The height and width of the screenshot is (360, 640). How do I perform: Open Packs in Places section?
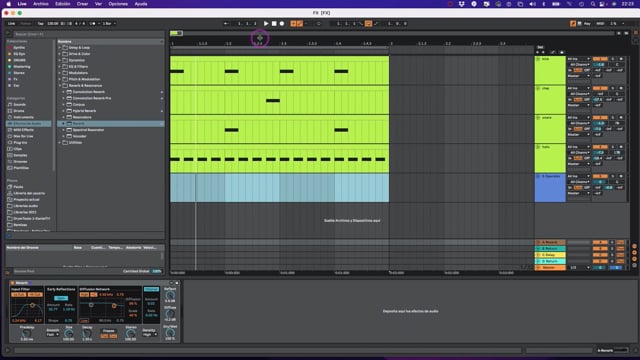click(18, 187)
